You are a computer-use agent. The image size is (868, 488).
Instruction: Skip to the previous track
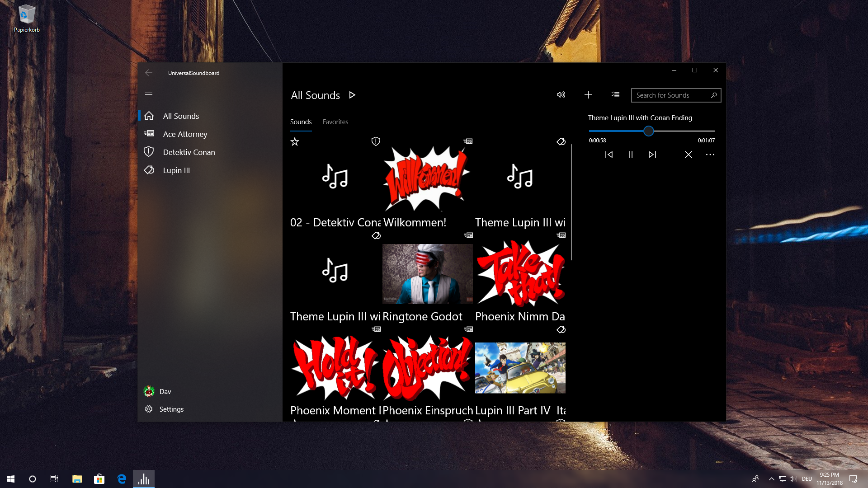(x=609, y=155)
